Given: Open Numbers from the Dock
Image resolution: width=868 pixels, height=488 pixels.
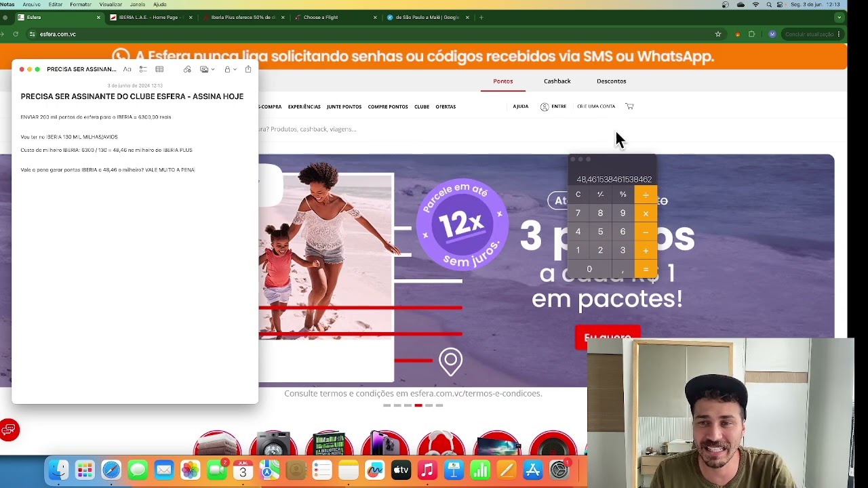Looking at the screenshot, I should tap(480, 470).
